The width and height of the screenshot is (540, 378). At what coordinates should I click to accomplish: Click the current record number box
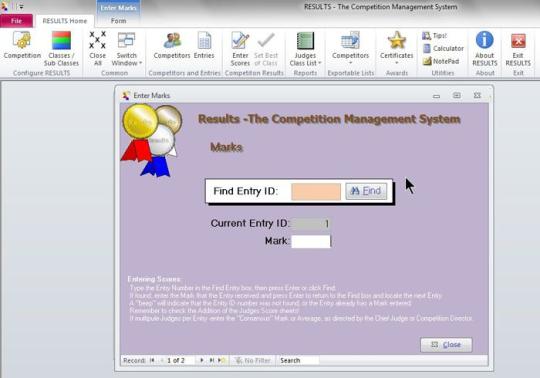pos(180,360)
